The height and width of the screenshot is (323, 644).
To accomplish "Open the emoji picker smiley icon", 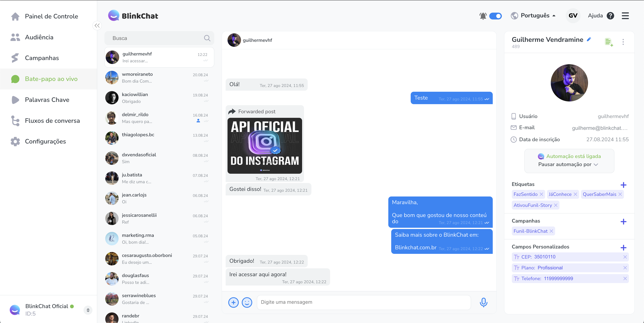I will point(247,303).
